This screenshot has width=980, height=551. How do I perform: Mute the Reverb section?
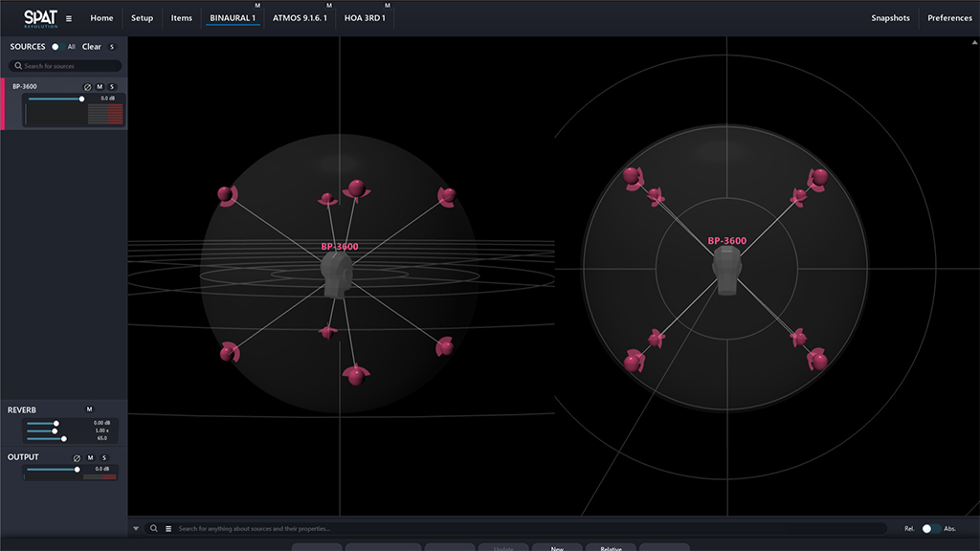[89, 409]
